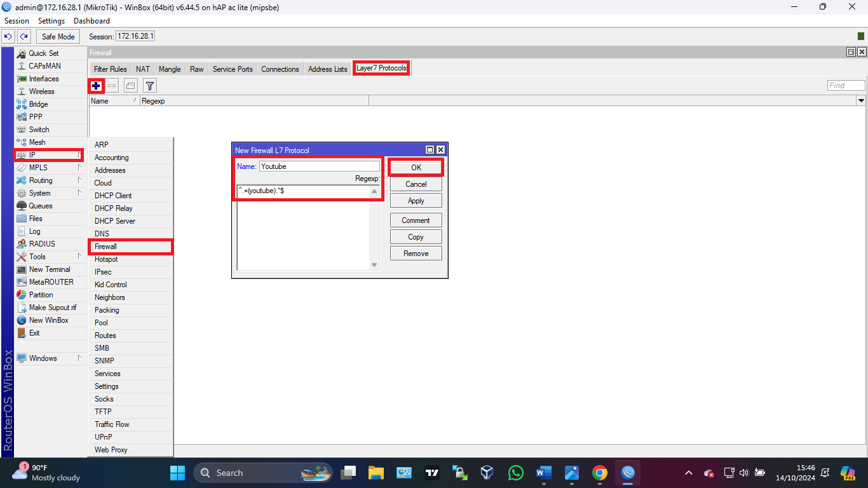Click the comment icon in Firewall toolbar
The image size is (868, 488).
[130, 85]
